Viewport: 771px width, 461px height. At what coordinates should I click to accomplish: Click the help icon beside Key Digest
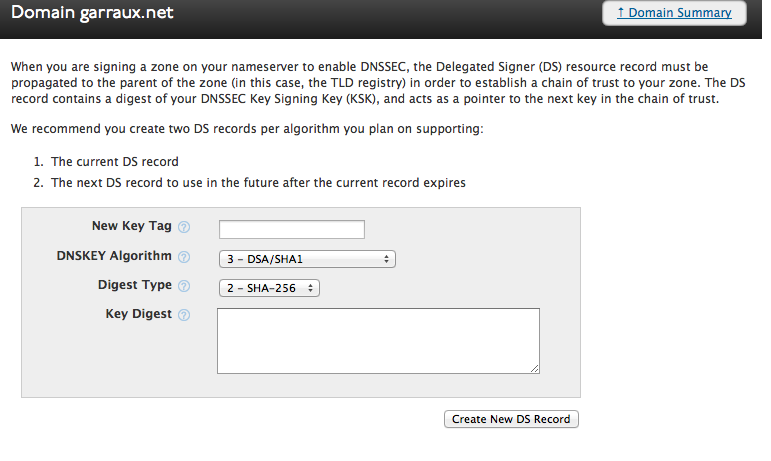(184, 315)
